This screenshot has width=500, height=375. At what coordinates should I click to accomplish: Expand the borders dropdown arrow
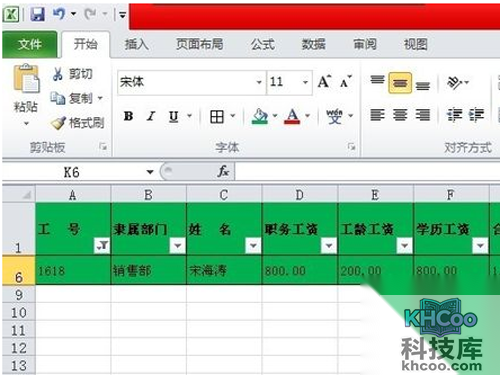pyautogui.click(x=233, y=116)
